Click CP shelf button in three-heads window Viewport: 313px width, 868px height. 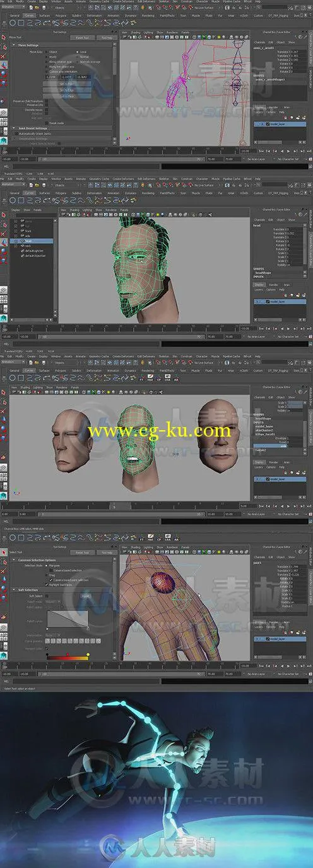(159, 379)
